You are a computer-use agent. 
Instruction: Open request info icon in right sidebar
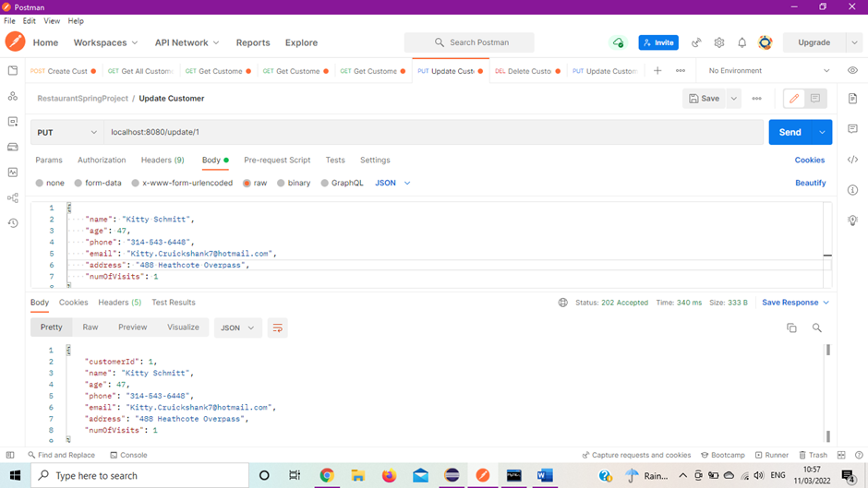(852, 190)
